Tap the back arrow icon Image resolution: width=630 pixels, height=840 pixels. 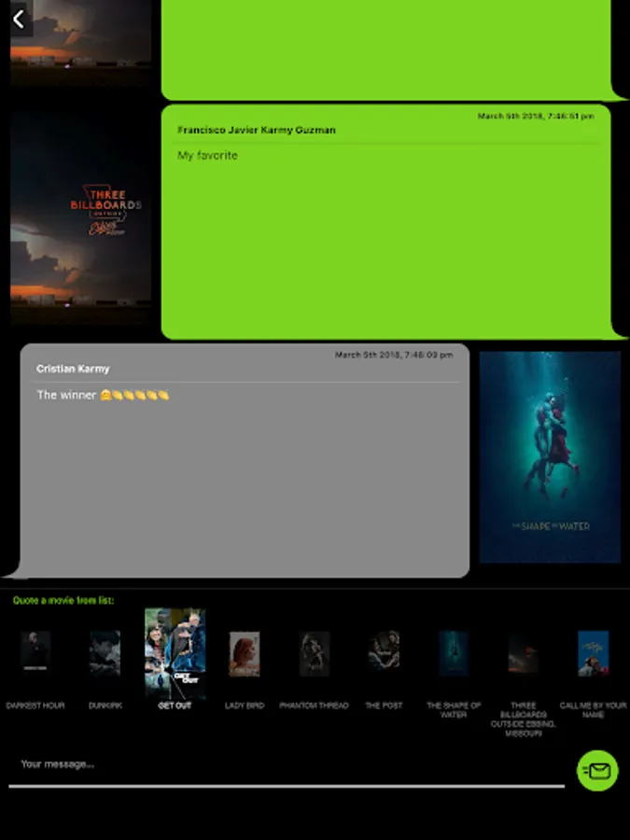click(x=20, y=20)
